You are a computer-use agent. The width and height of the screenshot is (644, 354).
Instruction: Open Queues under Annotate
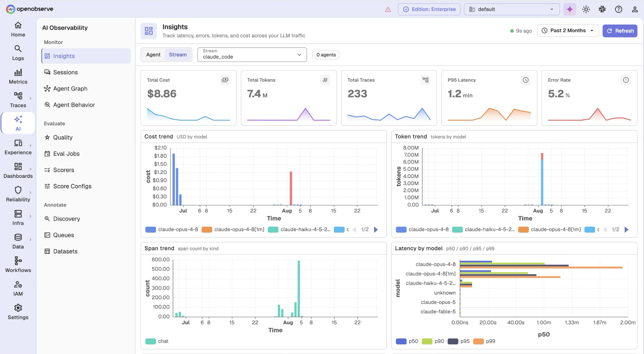tap(86, 235)
